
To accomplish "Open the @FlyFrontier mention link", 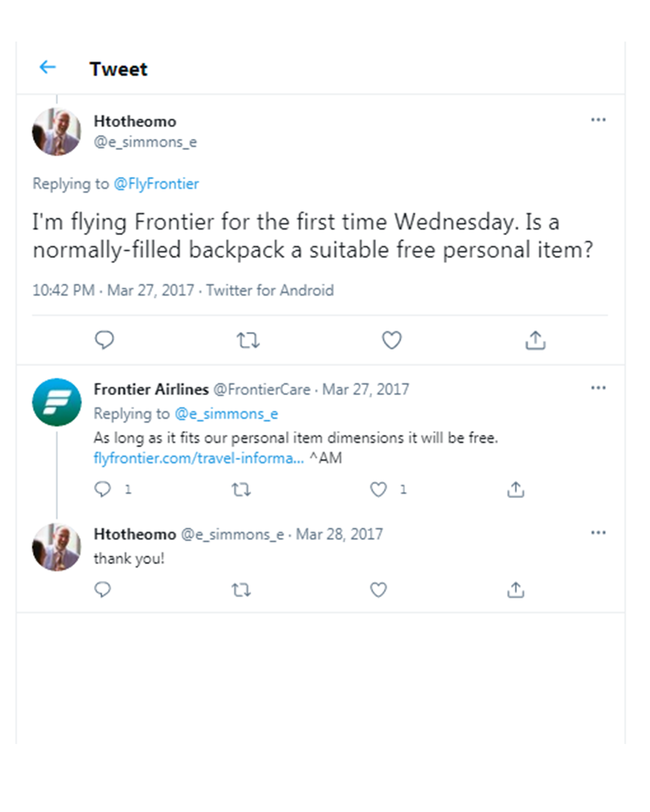I will point(156,184).
